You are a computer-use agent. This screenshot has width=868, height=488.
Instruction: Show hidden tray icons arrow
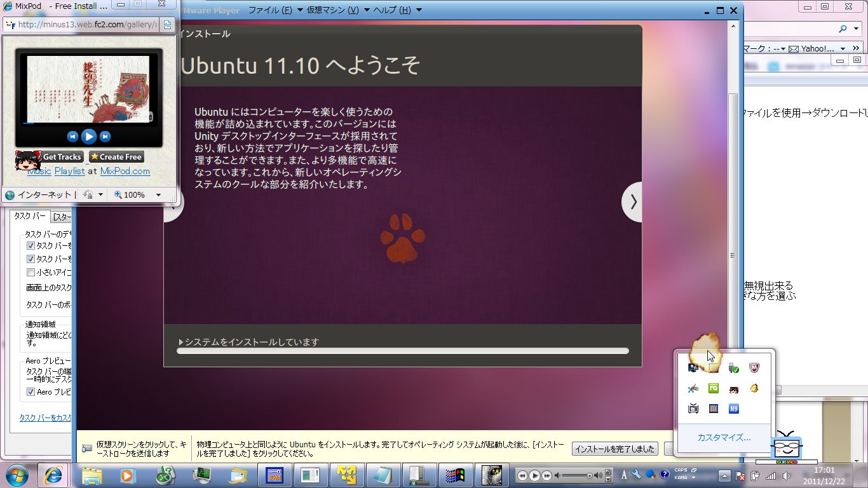tap(724, 475)
